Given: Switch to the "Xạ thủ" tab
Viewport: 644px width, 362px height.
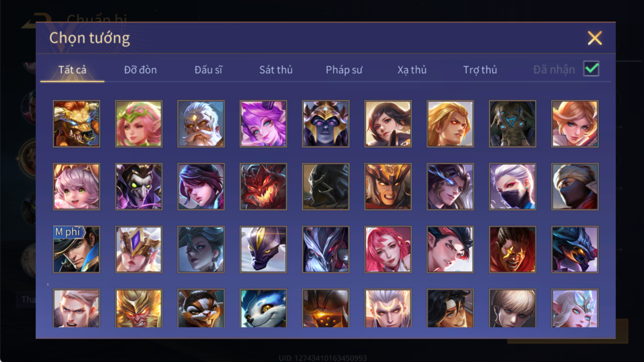Looking at the screenshot, I should click(x=412, y=70).
